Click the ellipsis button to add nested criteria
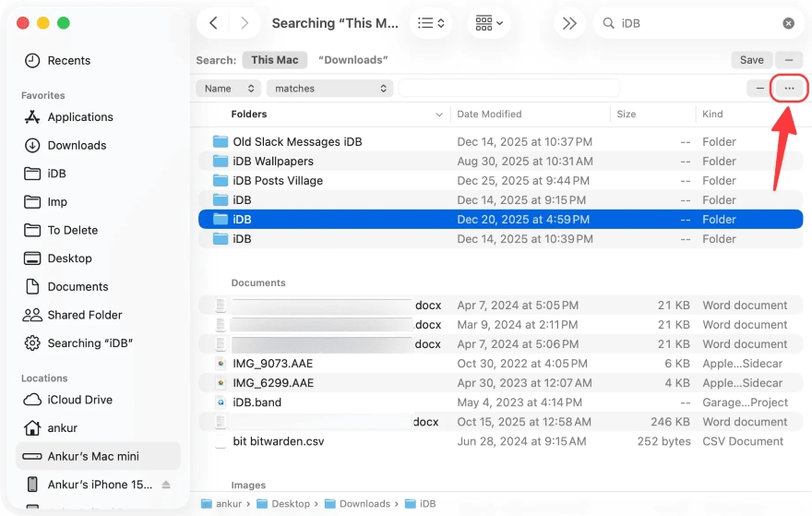812x516 pixels. coord(789,89)
